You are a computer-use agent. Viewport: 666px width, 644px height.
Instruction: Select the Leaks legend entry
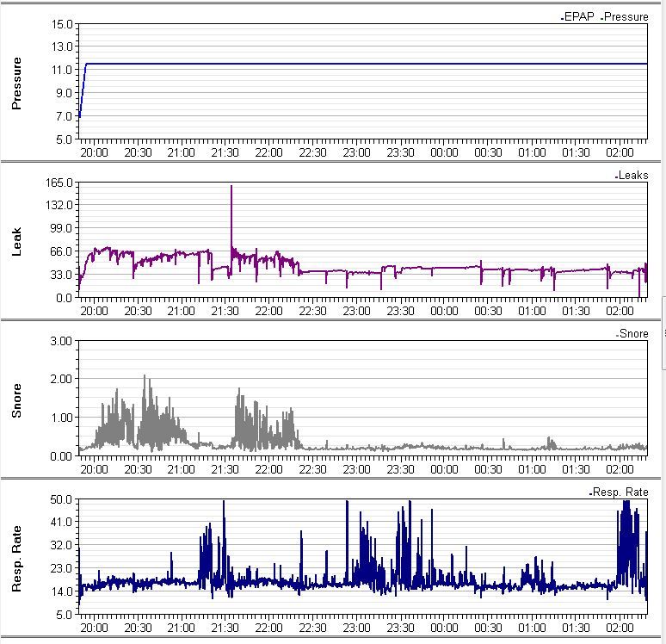coord(633,175)
